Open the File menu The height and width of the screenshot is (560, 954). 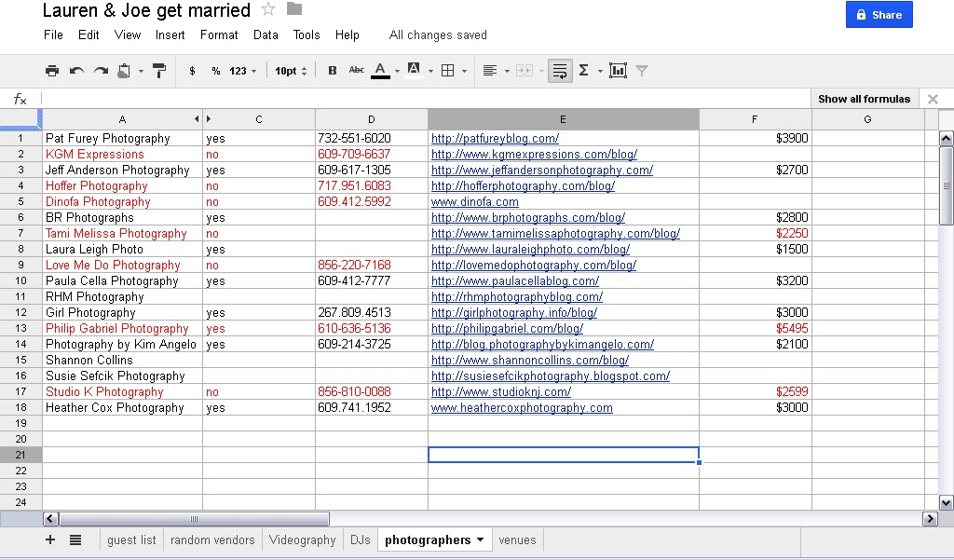coord(53,35)
